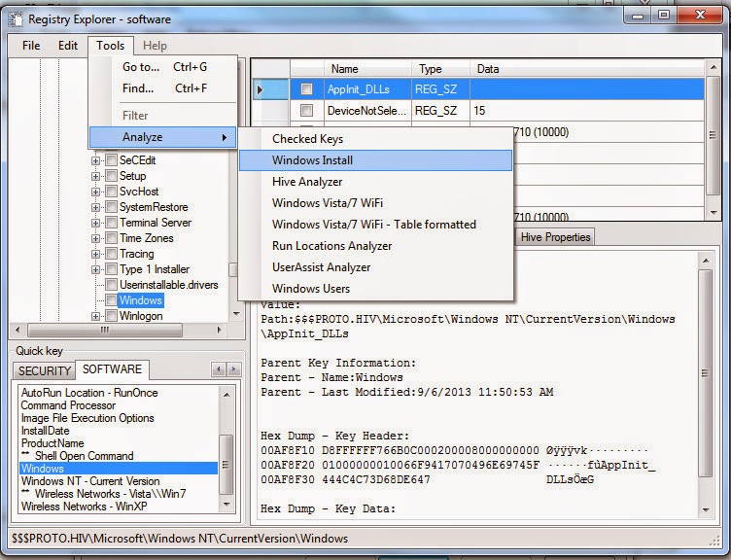
Task: Select Checked Keys analyzer
Action: (376, 139)
